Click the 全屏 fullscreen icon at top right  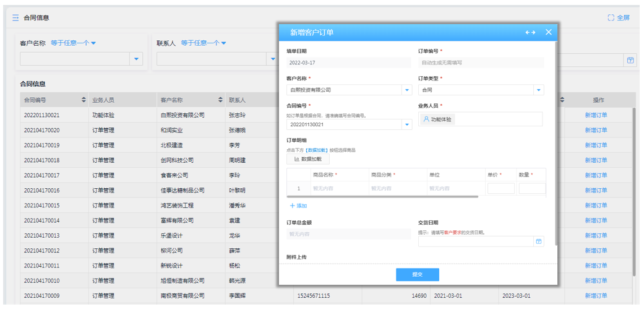click(x=611, y=18)
